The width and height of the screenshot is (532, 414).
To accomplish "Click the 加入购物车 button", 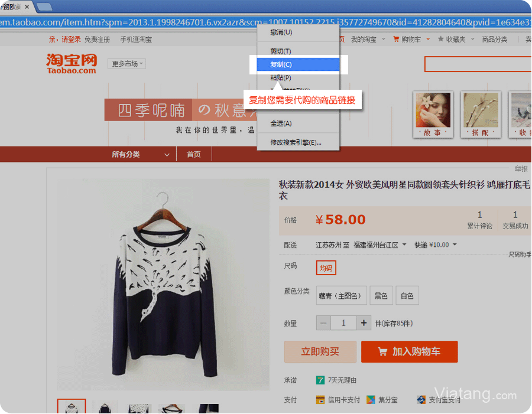I will point(409,351).
